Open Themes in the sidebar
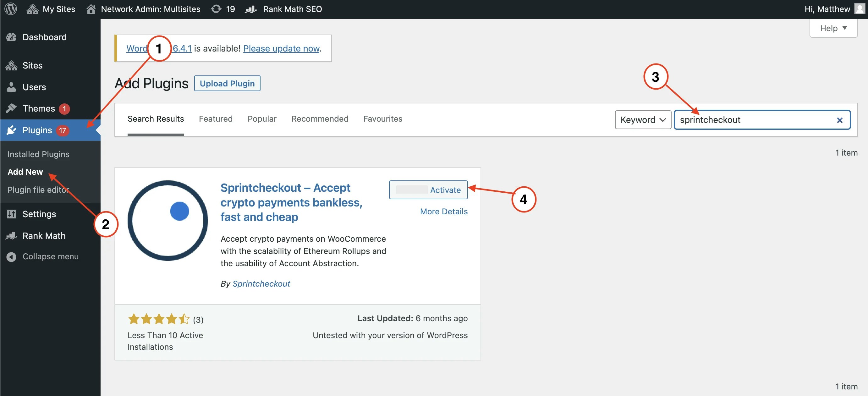This screenshot has height=396, width=868. pos(38,108)
